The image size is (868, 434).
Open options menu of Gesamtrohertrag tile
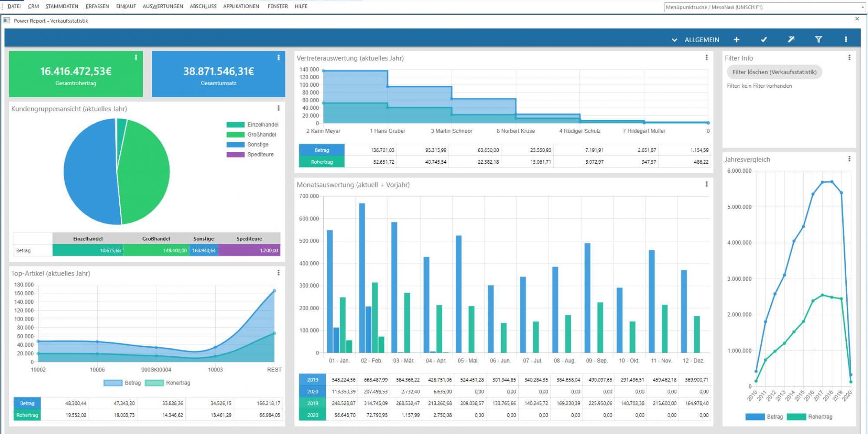(x=136, y=57)
